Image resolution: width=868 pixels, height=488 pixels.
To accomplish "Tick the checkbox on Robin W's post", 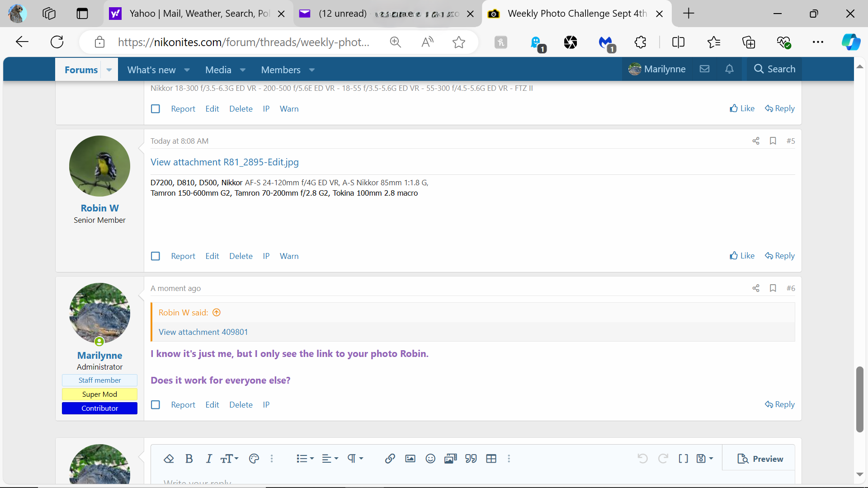I will tap(156, 256).
